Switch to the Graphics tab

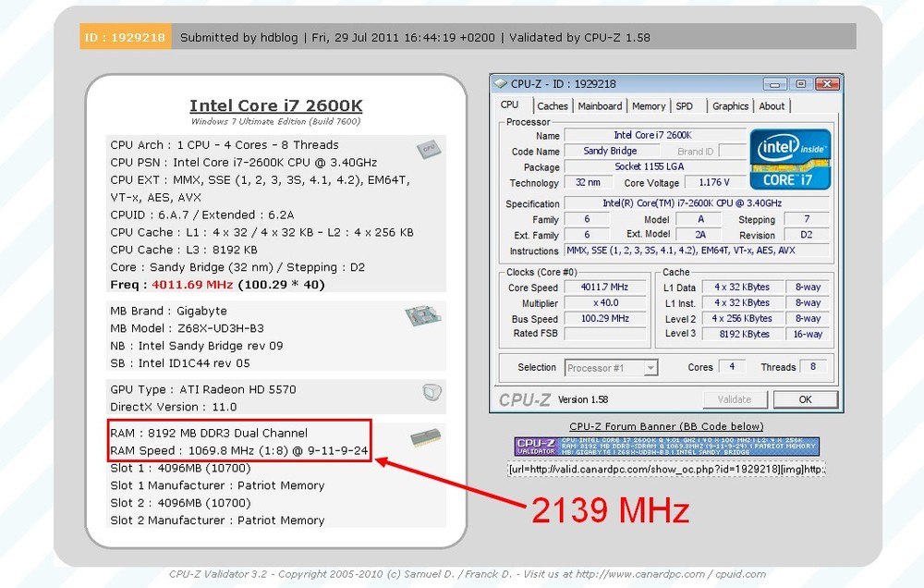click(730, 106)
